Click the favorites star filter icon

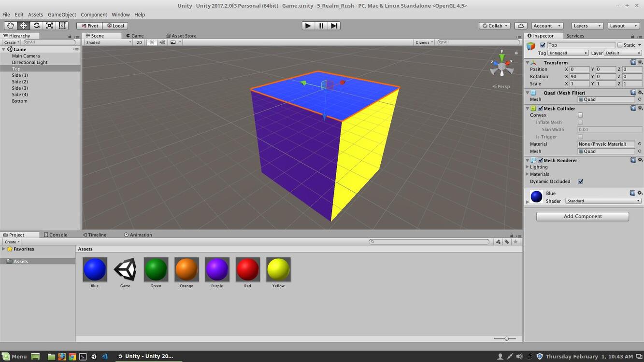coord(515,242)
